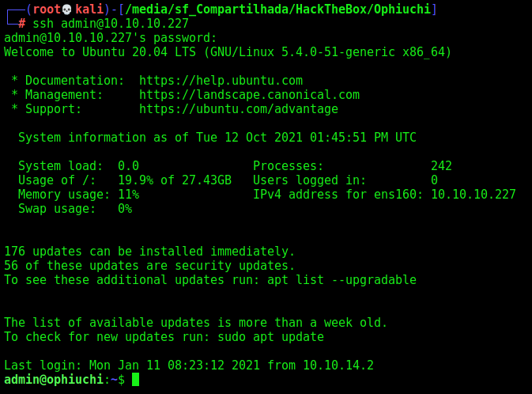Click the red hash prompt symbol
Image resolution: width=532 pixels, height=394 pixels.
point(21,24)
